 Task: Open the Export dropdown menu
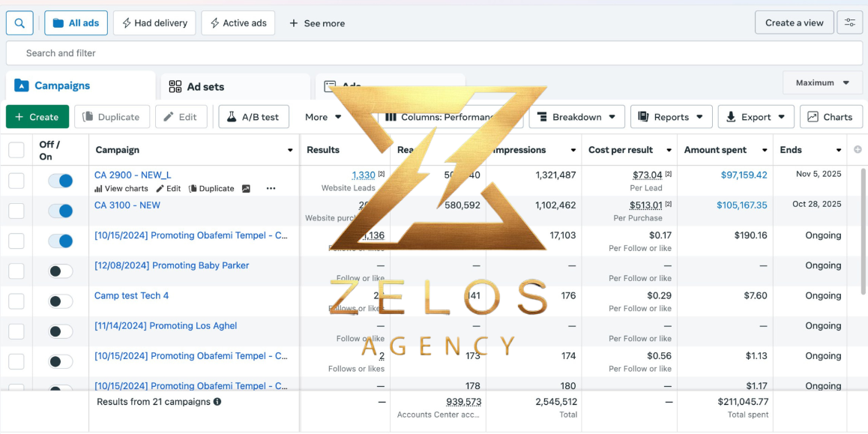(756, 117)
